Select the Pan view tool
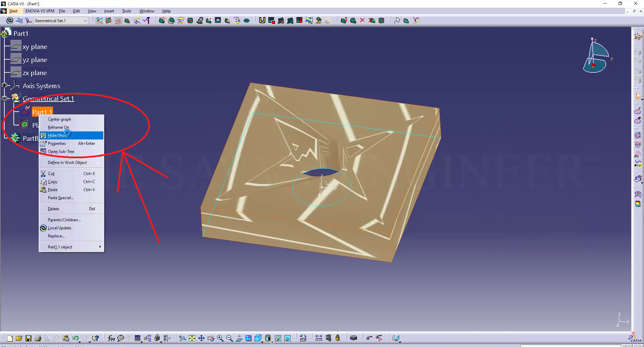Viewport: 644px width, 347px height. pyautogui.click(x=201, y=338)
